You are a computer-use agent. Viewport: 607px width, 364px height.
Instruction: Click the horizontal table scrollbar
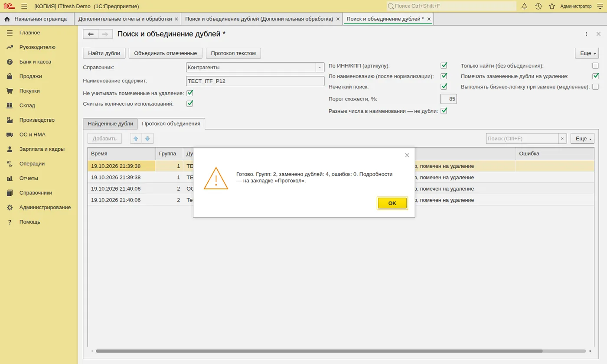[320, 351]
